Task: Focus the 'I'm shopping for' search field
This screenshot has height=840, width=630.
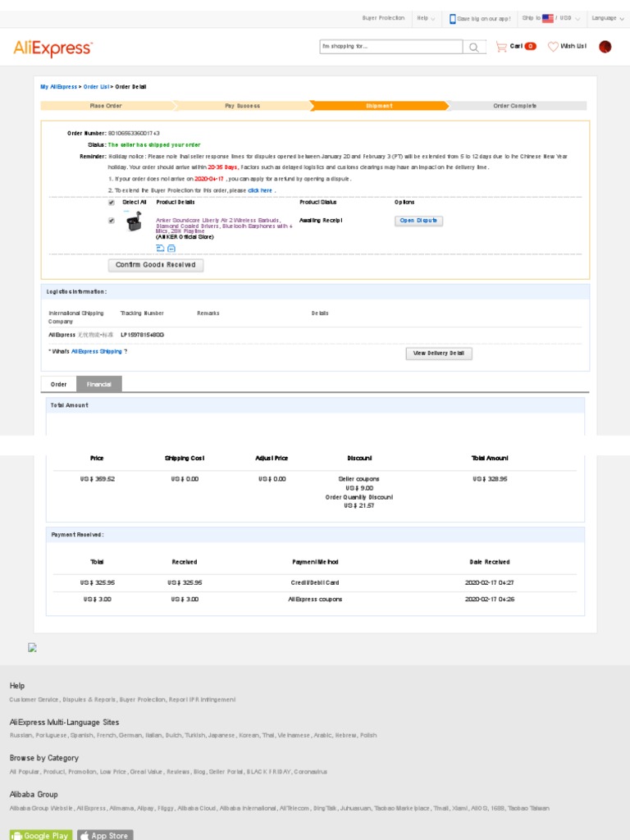Action: [391, 47]
